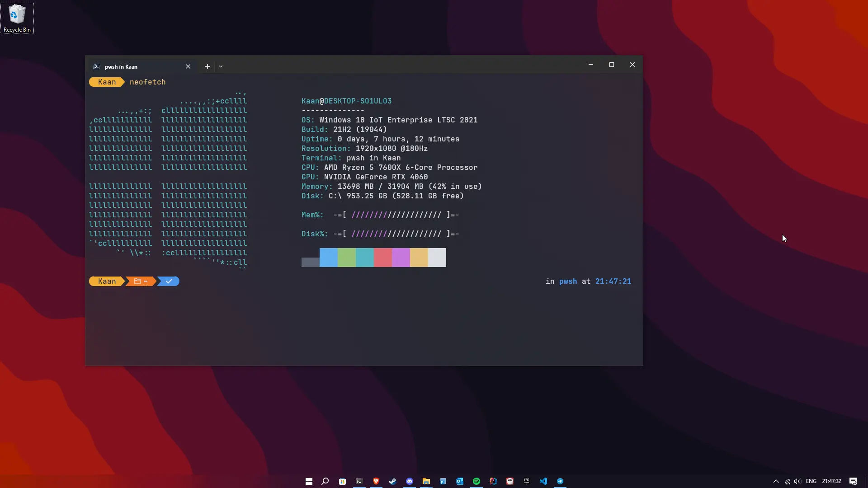Switch to Discord in taskbar

click(x=410, y=481)
